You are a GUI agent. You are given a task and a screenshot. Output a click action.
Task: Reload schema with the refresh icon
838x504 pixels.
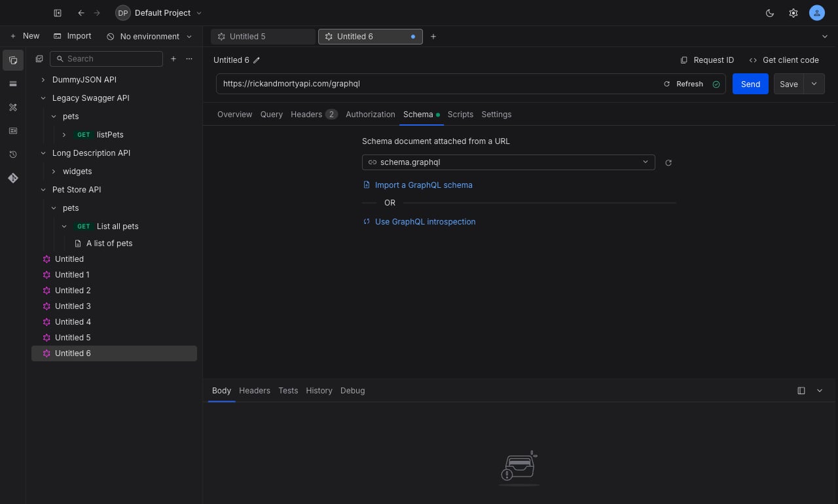pyautogui.click(x=668, y=163)
